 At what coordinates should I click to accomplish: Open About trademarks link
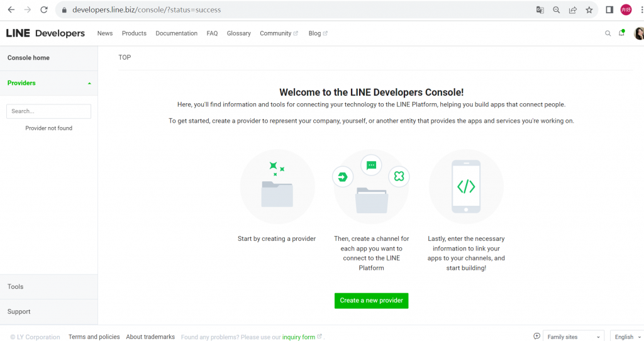150,337
